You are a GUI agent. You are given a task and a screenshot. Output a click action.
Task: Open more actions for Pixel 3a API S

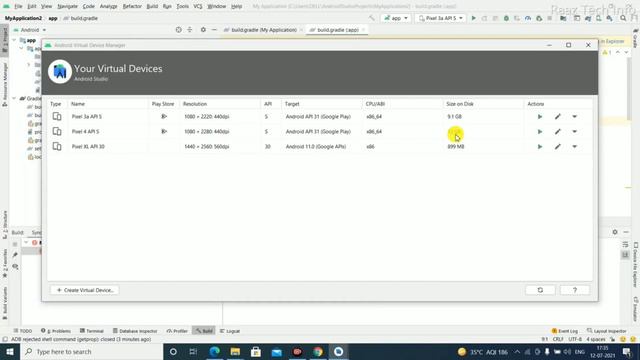(x=574, y=117)
